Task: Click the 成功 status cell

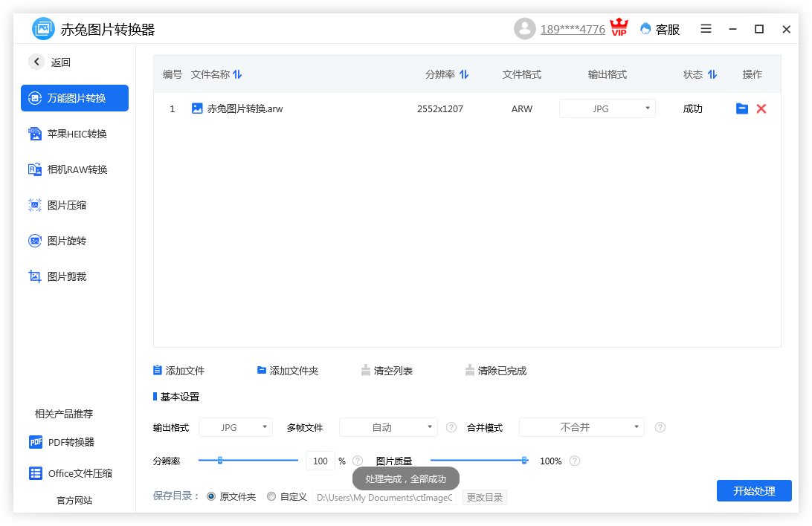Action: click(693, 108)
